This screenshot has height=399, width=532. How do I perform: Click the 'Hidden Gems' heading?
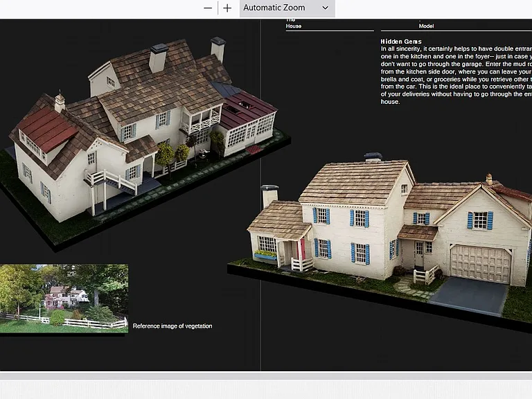point(401,42)
